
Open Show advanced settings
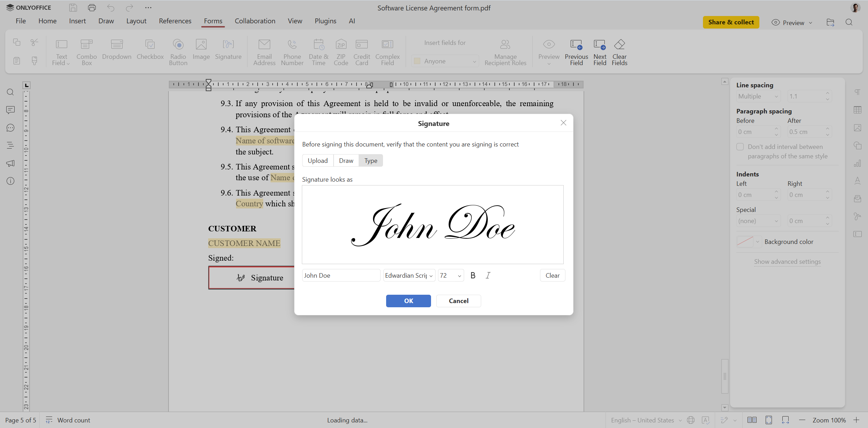pyautogui.click(x=787, y=261)
